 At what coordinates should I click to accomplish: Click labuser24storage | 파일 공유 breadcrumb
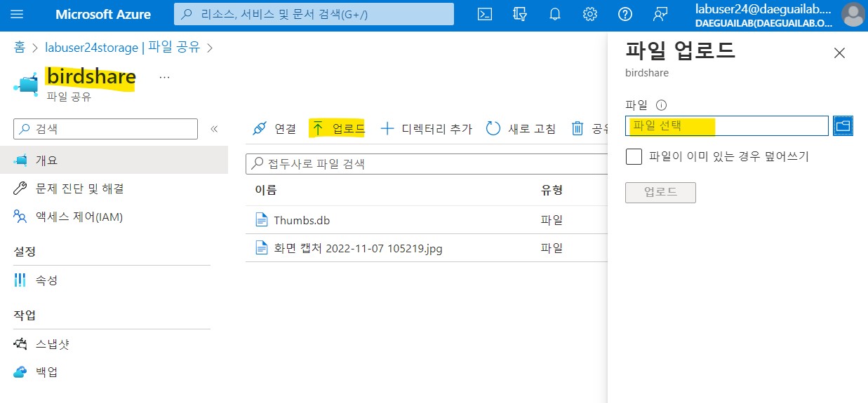pyautogui.click(x=122, y=47)
